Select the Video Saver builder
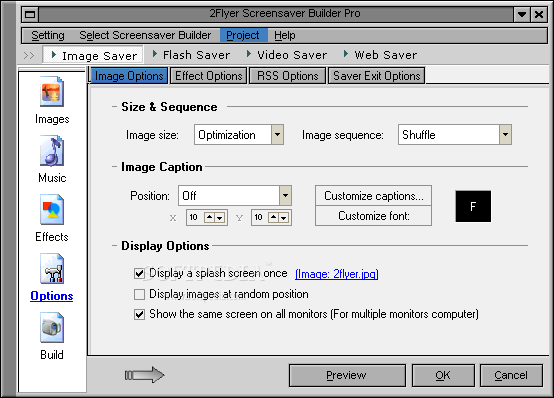 [287, 55]
